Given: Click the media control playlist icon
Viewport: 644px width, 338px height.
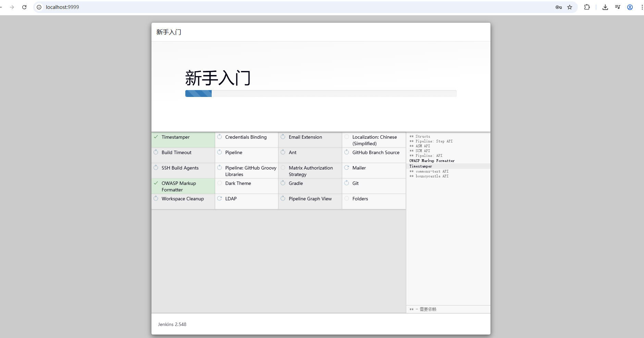Looking at the screenshot, I should tap(618, 7).
